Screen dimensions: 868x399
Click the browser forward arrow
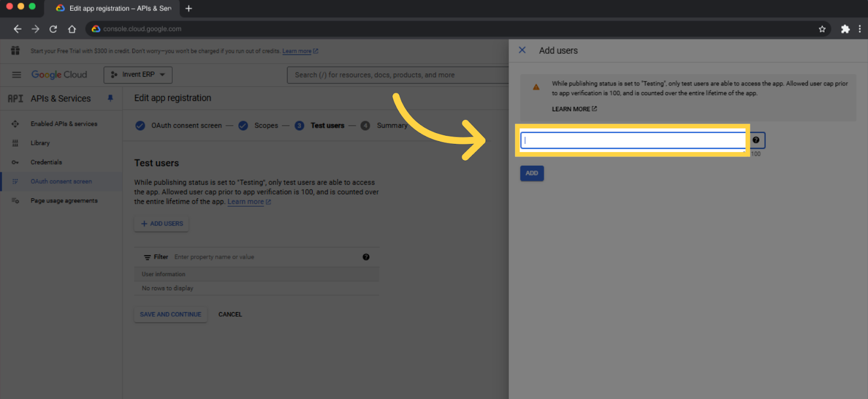coord(35,29)
